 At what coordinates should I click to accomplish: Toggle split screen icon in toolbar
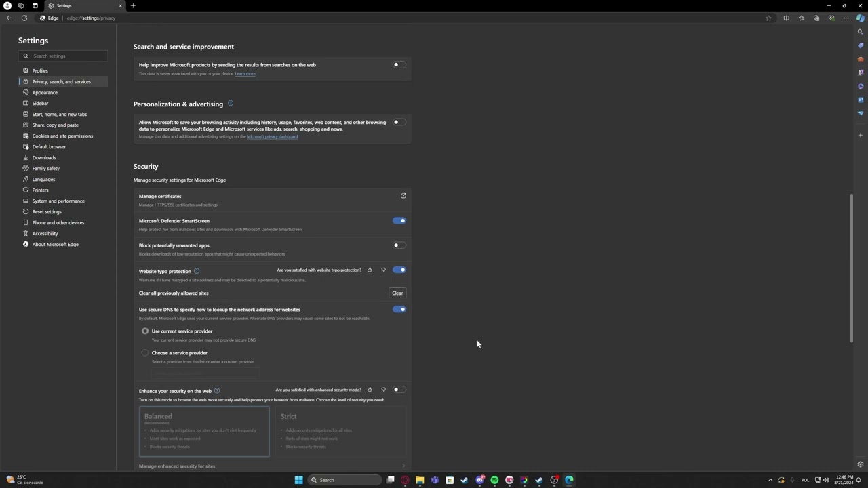point(786,18)
